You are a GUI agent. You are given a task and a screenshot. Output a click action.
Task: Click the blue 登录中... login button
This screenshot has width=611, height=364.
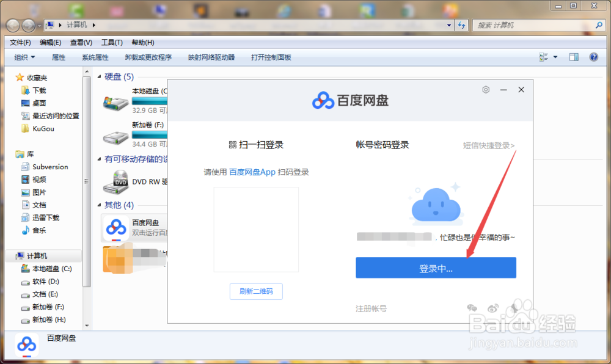436,268
